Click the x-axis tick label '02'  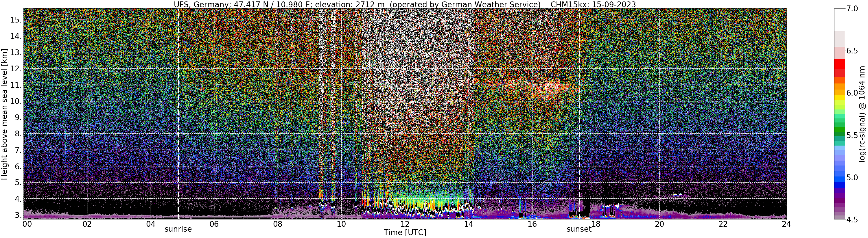point(87,224)
